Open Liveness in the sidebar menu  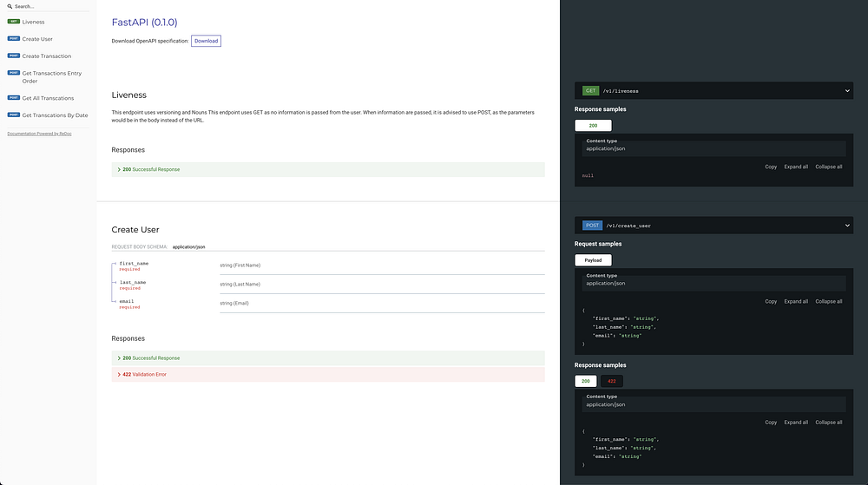(x=33, y=22)
